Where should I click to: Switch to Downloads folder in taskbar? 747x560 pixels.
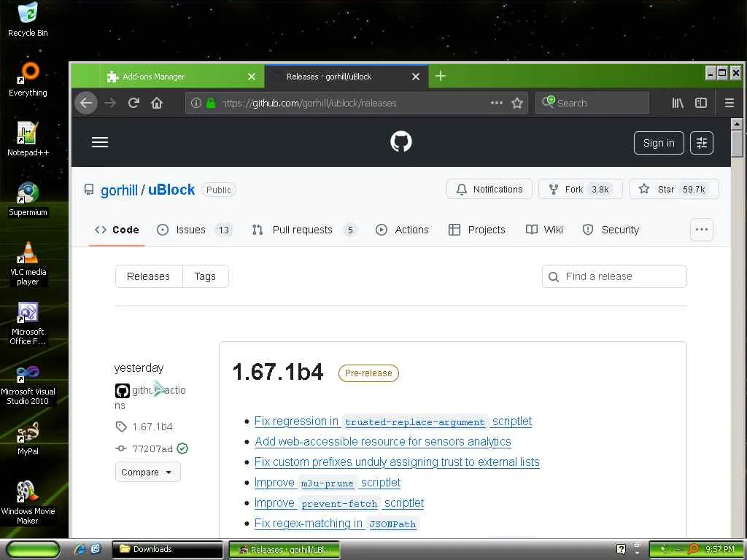pyautogui.click(x=167, y=549)
